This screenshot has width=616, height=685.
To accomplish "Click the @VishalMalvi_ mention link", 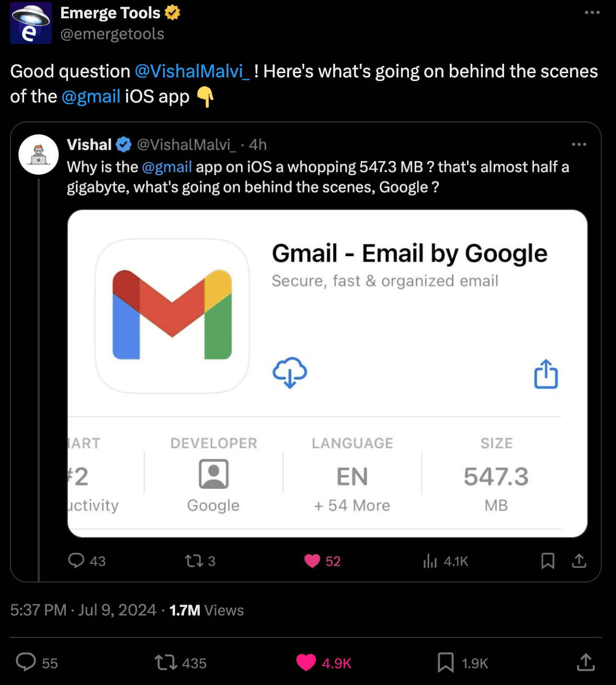I will [192, 71].
